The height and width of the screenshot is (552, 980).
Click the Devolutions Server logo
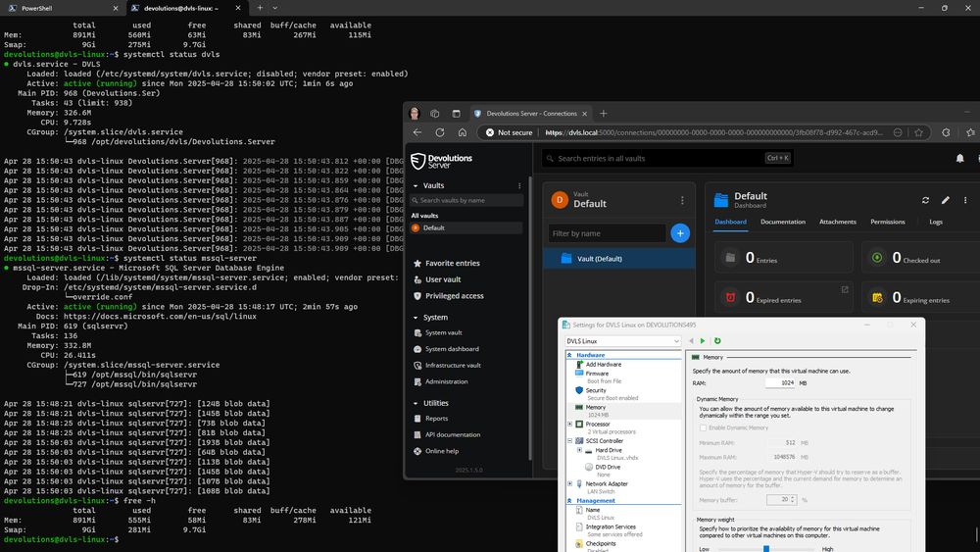click(441, 161)
